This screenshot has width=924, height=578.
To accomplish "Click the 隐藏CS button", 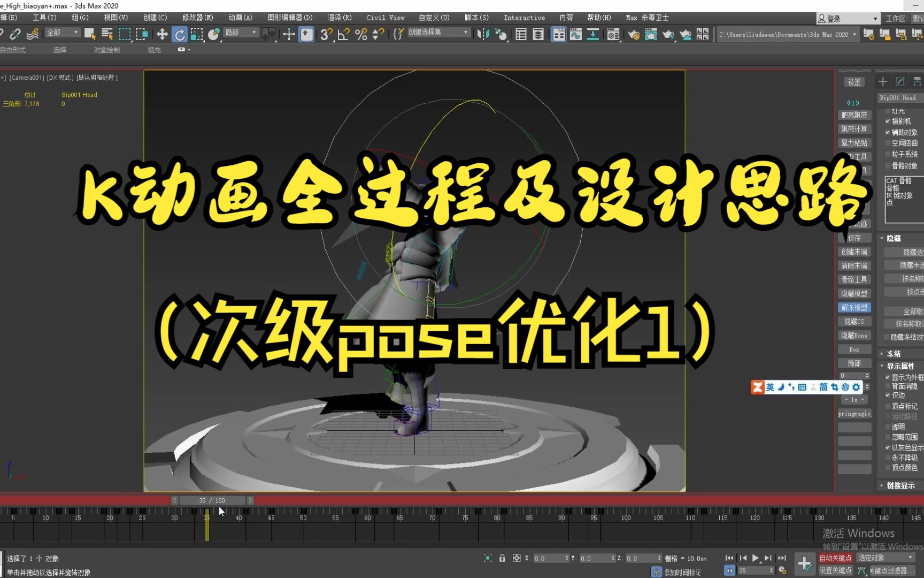I will tap(854, 322).
